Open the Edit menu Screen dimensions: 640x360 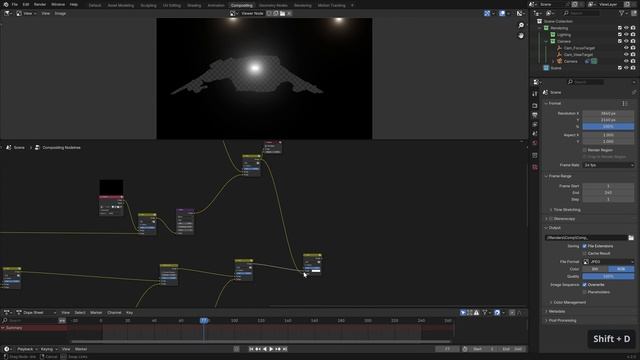click(x=26, y=4)
